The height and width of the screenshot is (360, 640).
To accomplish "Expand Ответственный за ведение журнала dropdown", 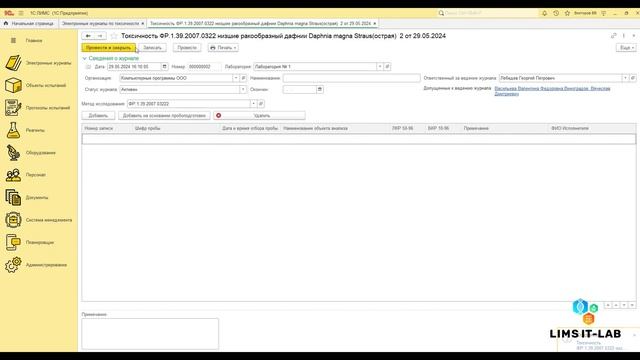I will click(x=625, y=78).
